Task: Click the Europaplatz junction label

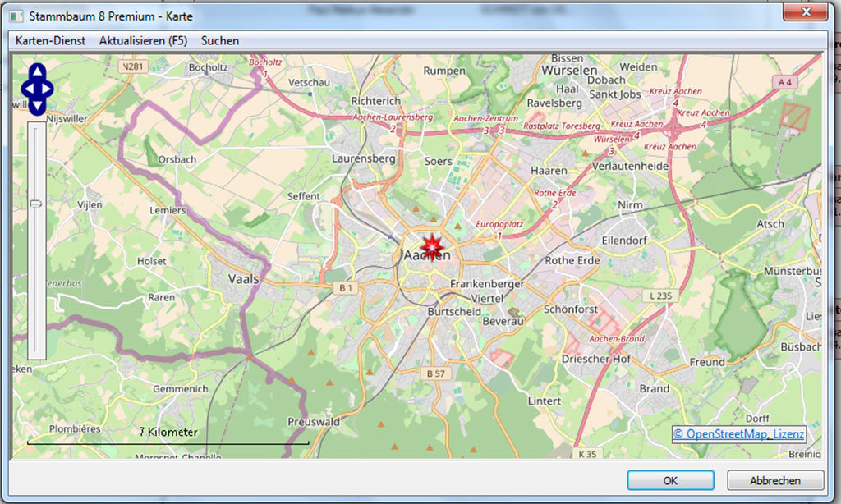Action: point(499,224)
